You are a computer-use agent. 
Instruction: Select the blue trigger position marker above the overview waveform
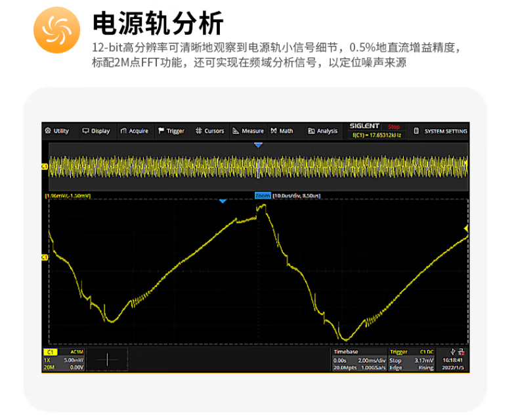tap(258, 145)
